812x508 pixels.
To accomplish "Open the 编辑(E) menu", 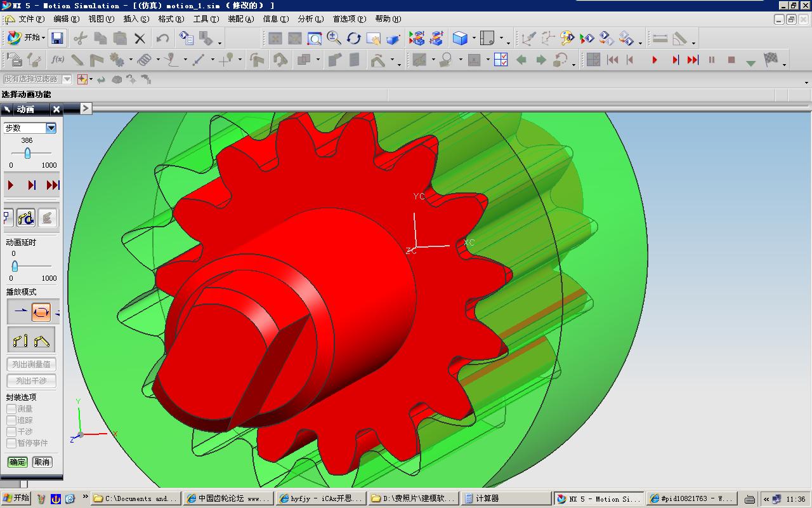I will pyautogui.click(x=67, y=19).
